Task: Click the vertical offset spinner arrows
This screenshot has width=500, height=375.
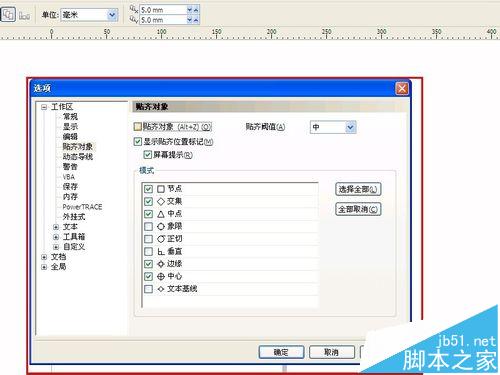Action: (x=193, y=20)
